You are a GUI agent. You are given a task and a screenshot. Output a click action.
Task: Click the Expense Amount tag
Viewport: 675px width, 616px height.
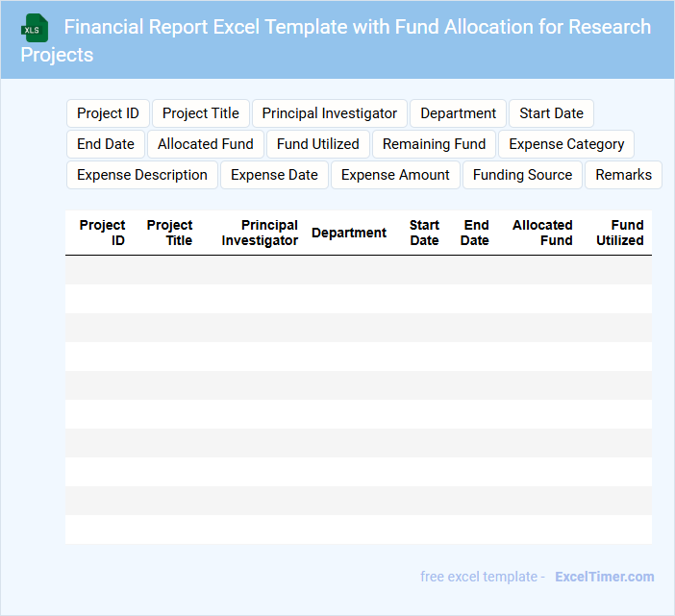[395, 175]
